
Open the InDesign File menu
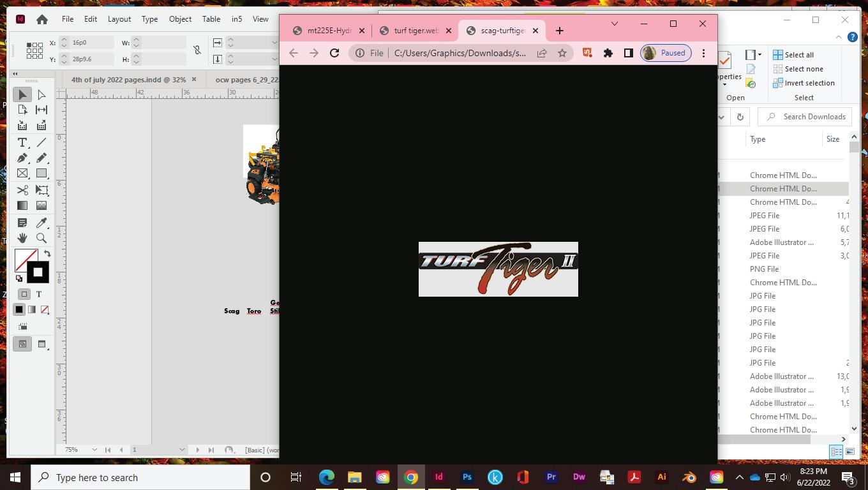[x=67, y=19]
